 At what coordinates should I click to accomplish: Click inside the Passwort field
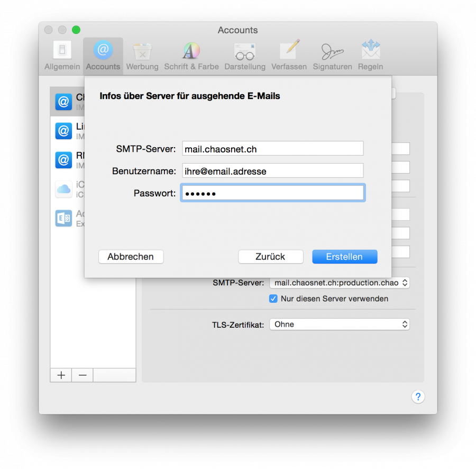tap(272, 193)
